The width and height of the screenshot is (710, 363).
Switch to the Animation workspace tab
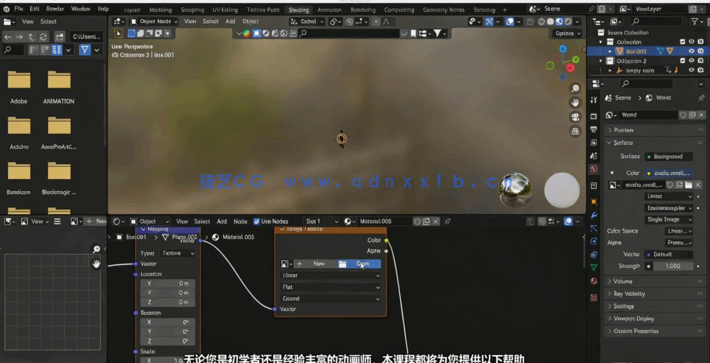click(329, 10)
